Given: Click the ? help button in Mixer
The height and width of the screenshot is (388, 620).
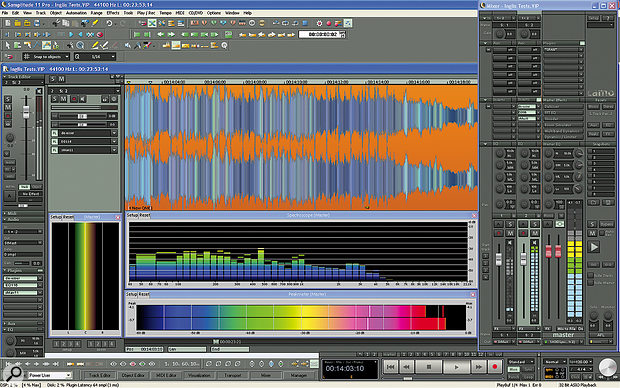Looking at the screenshot, I should click(608, 18).
